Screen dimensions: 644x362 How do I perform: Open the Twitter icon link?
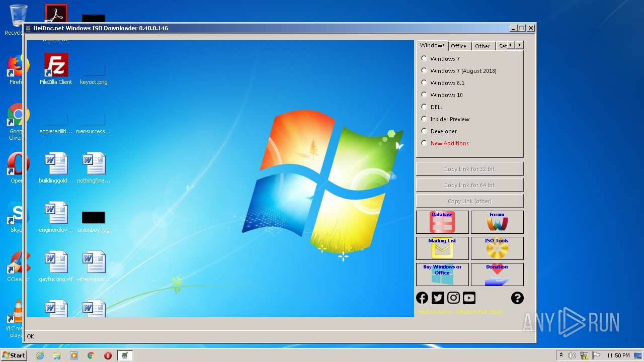pos(438,298)
